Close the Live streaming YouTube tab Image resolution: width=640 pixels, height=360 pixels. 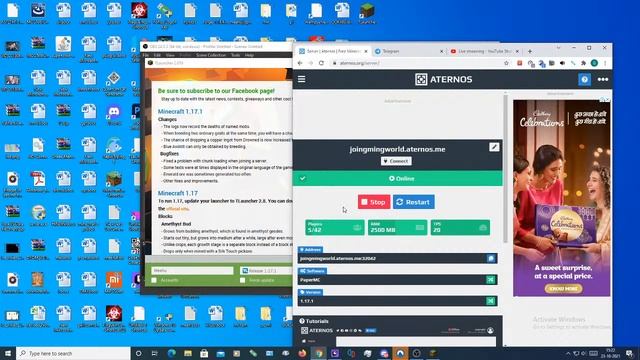(517, 51)
